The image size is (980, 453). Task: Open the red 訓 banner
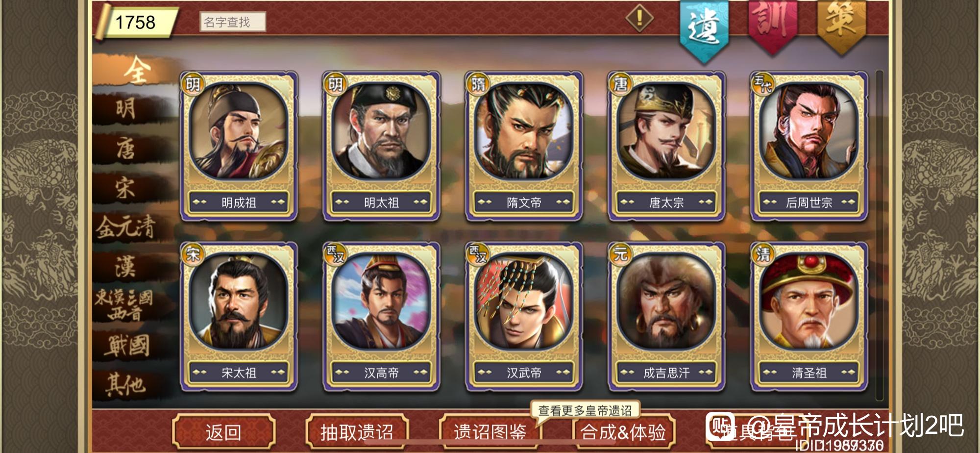(x=773, y=25)
